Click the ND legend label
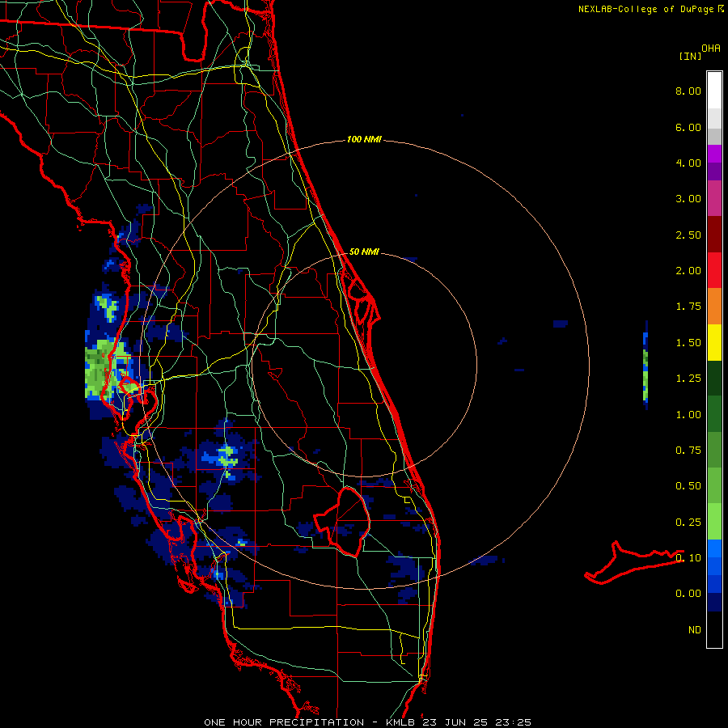Image resolution: width=728 pixels, height=728 pixels. coord(695,630)
